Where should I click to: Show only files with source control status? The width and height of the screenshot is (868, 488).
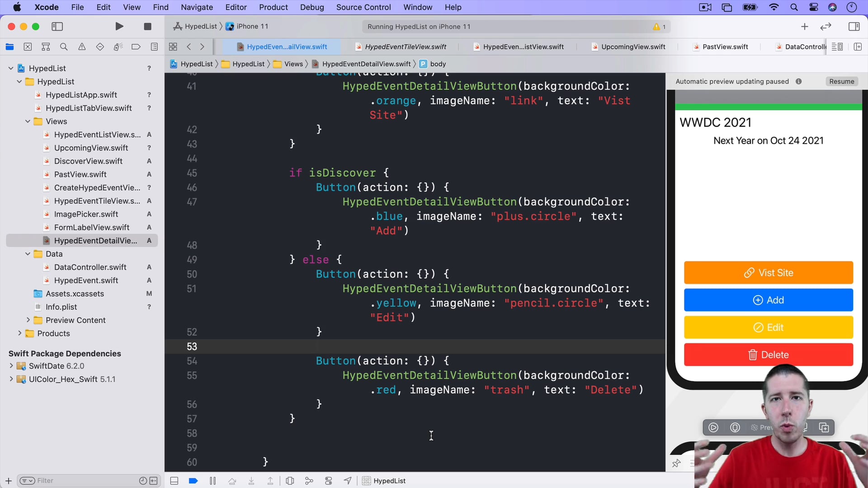(x=154, y=481)
